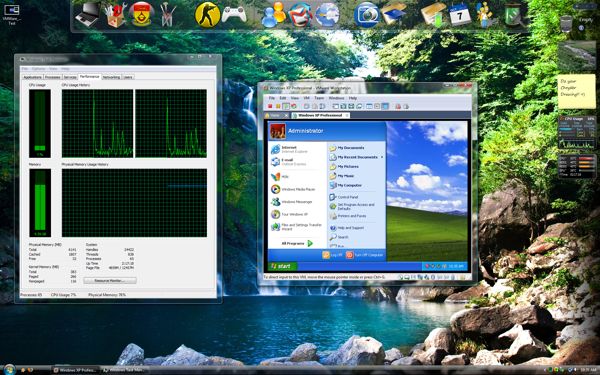Open File menu in VMware Workstation

click(x=272, y=98)
